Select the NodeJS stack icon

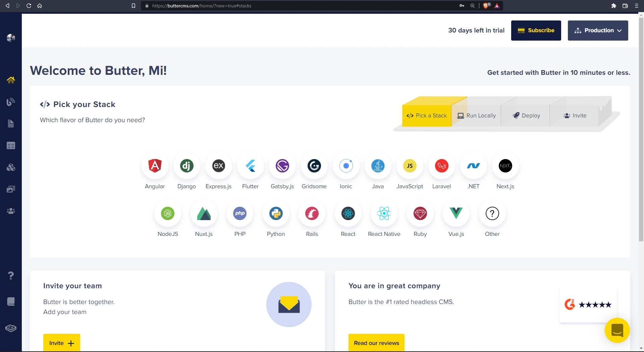point(168,213)
